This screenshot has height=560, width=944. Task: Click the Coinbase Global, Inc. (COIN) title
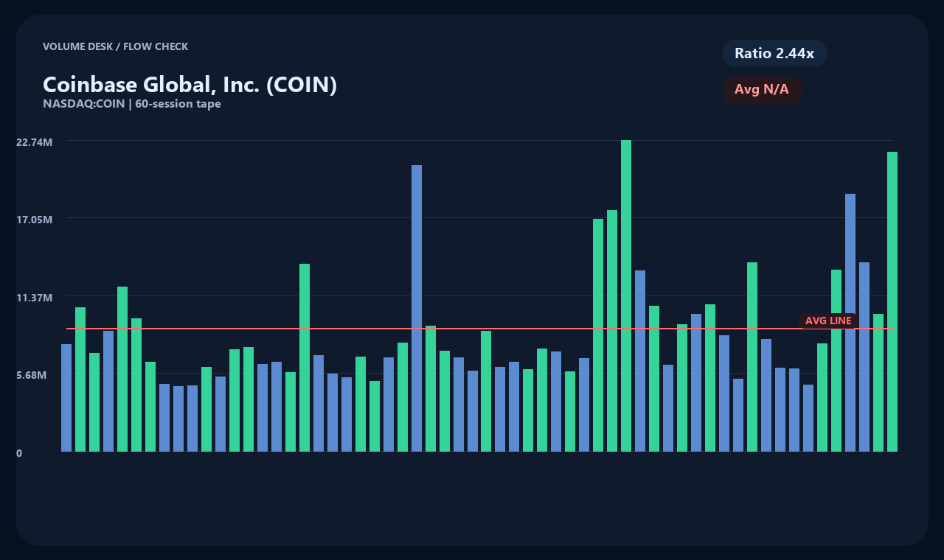(190, 85)
